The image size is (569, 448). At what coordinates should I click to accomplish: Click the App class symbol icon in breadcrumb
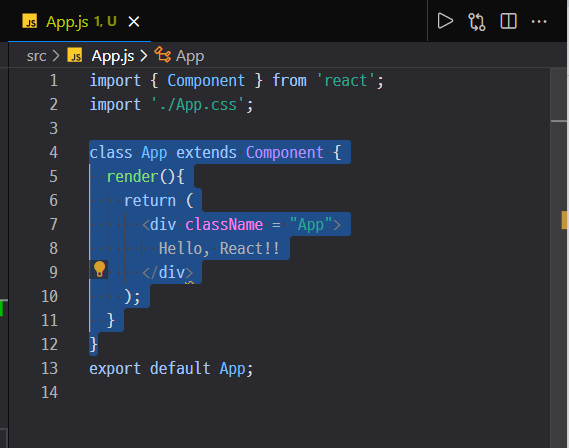pyautogui.click(x=163, y=55)
